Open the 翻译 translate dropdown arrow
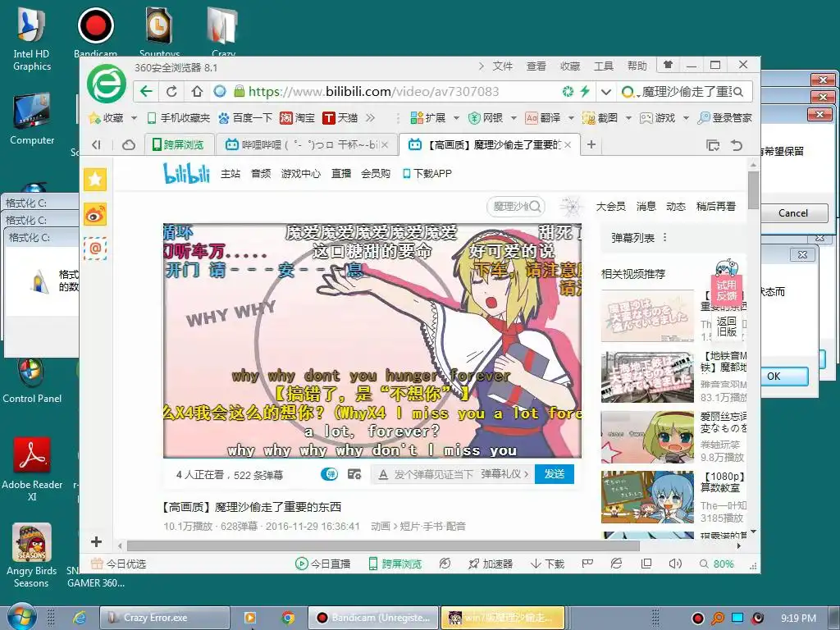The image size is (840, 630). coord(571,118)
